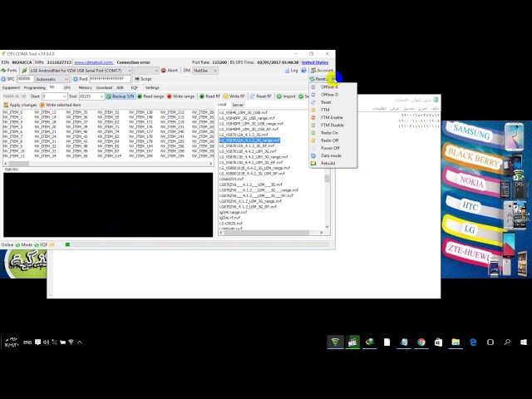The width and height of the screenshot is (532, 399).
Task: Click the SPC code input field
Action: [25, 79]
